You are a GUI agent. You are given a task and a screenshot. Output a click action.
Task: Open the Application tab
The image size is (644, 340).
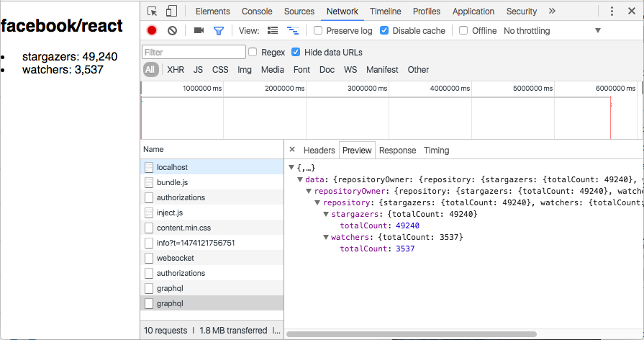(x=473, y=12)
